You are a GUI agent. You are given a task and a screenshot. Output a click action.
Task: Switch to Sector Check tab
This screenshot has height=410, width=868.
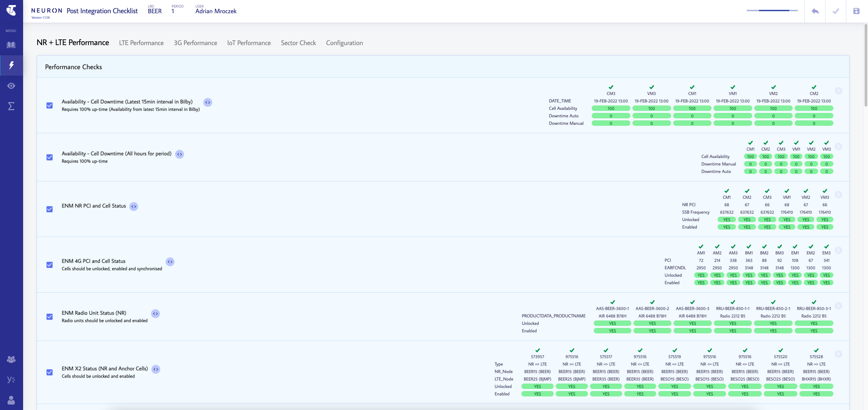pyautogui.click(x=298, y=43)
